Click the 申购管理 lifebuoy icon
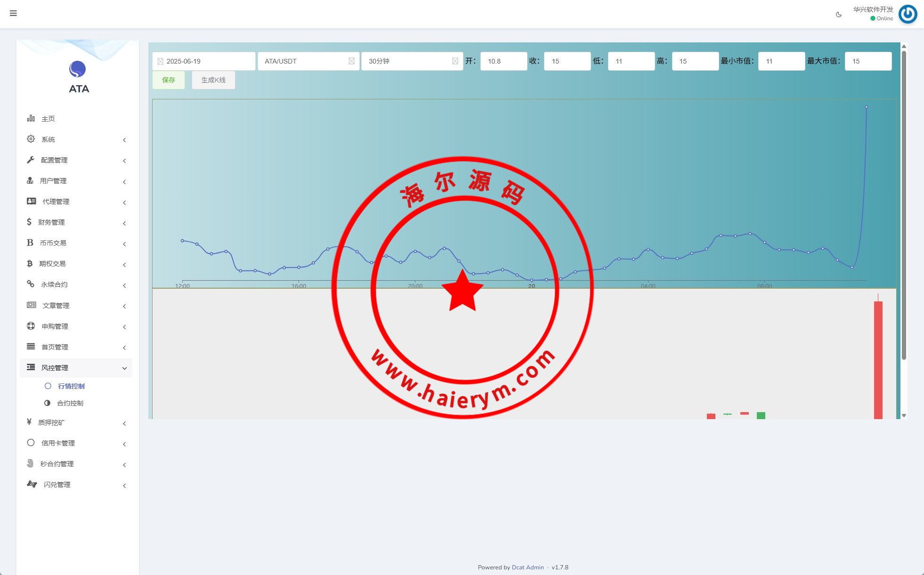Screen dimensions: 924x575 (31, 326)
